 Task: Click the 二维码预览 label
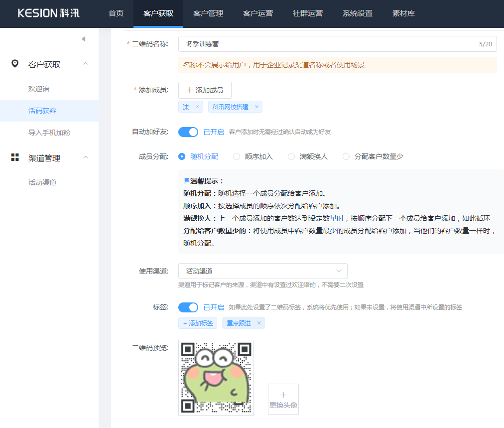pos(150,348)
